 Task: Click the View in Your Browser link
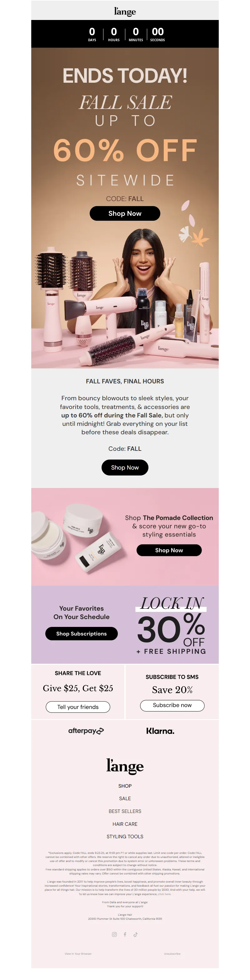(78, 953)
